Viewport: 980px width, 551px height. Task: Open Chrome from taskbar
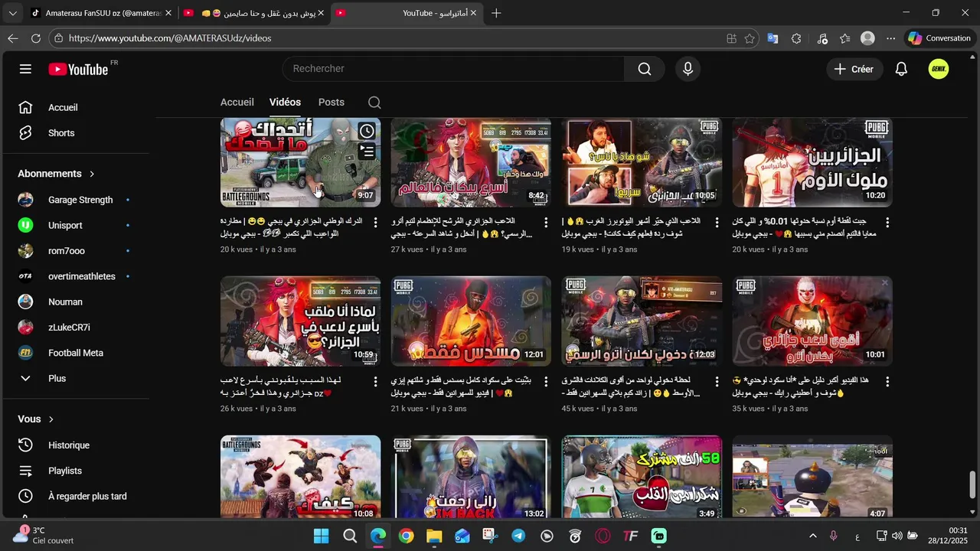tap(406, 536)
